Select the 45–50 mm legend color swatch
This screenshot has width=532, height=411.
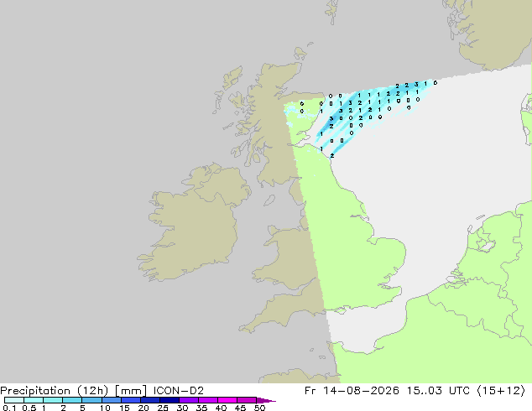pos(247,400)
